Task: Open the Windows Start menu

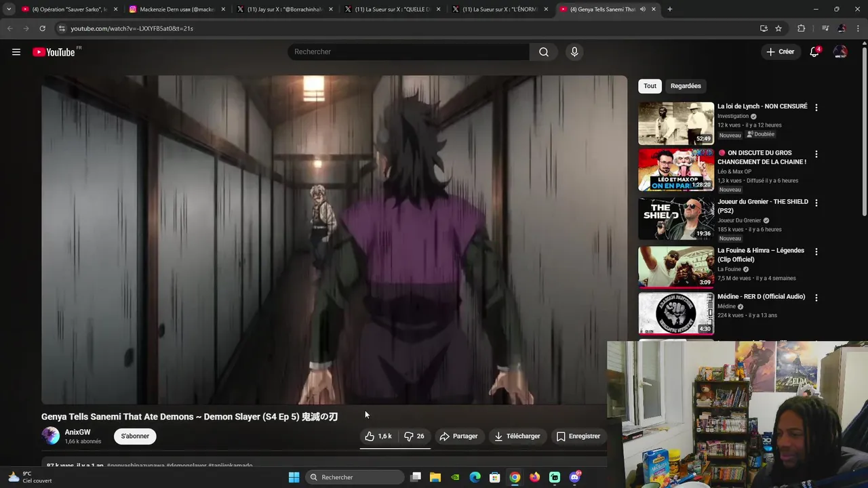Action: pyautogui.click(x=294, y=477)
